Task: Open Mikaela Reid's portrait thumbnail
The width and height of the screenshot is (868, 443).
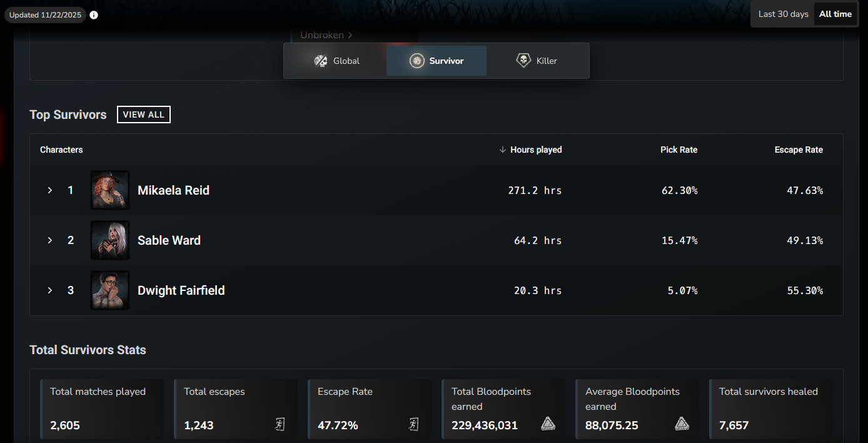Action: (x=110, y=190)
